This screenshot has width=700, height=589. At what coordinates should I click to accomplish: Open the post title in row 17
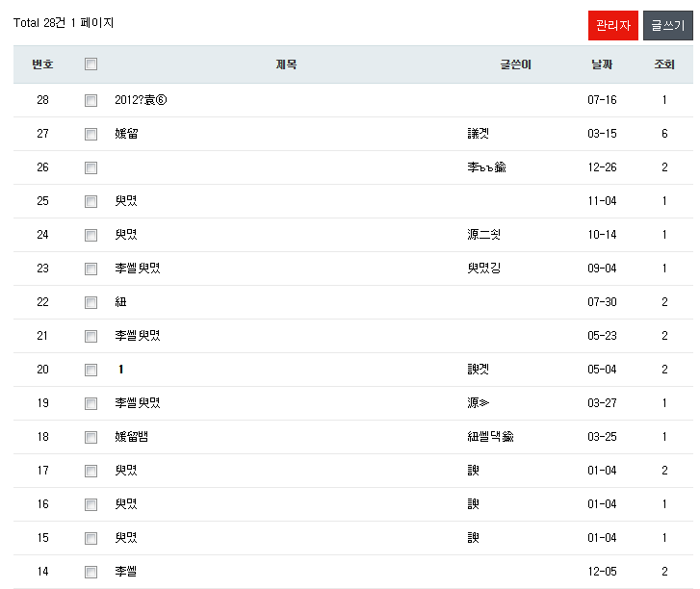point(126,471)
